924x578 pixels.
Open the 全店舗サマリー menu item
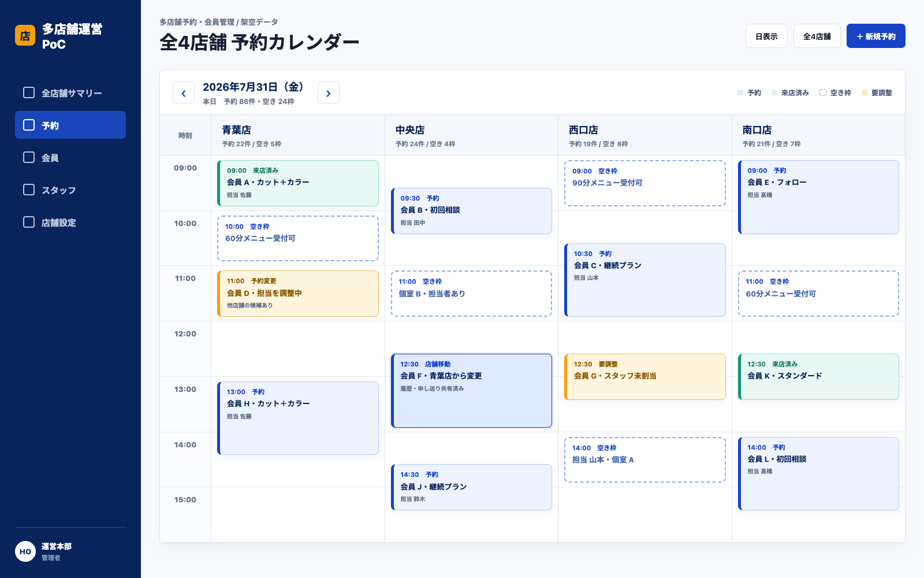70,92
